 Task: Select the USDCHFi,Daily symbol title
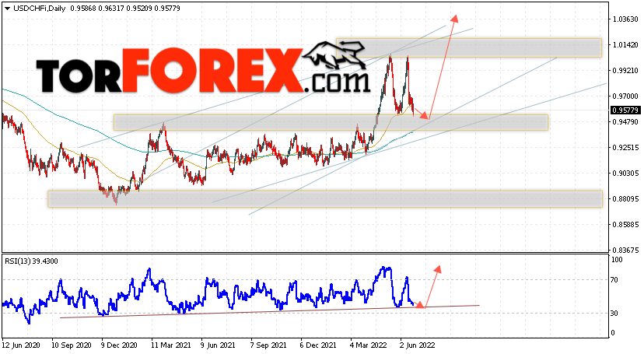click(x=40, y=9)
